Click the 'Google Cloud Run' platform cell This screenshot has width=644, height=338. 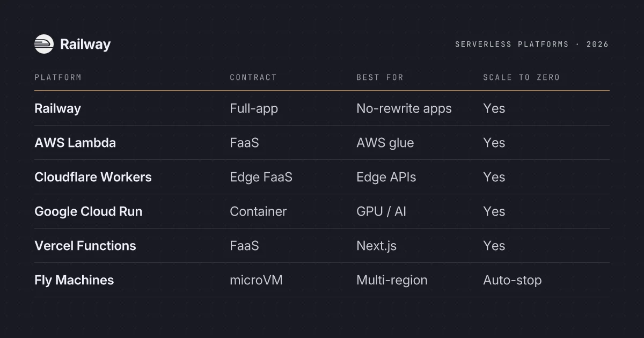[x=89, y=211]
